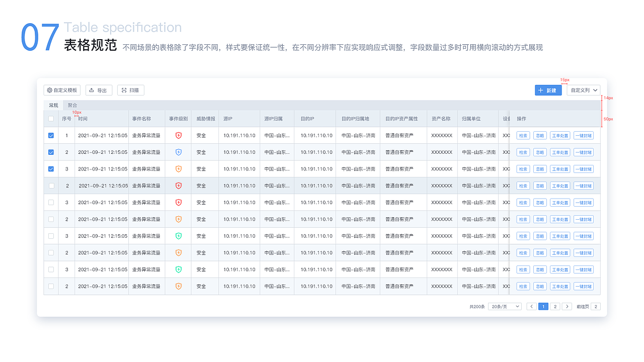Image resolution: width=644 pixels, height=362 pixels.
Task: Go to previous page with left arrow
Action: [531, 307]
